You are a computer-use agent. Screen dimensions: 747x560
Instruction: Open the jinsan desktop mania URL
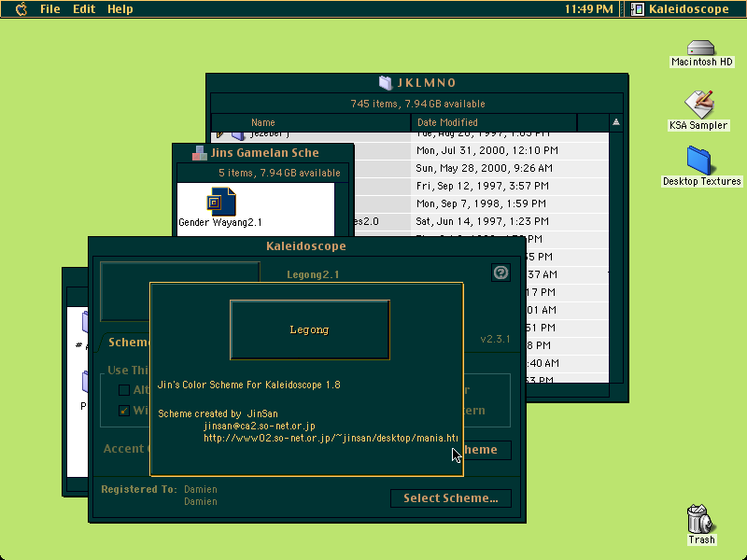coord(331,438)
